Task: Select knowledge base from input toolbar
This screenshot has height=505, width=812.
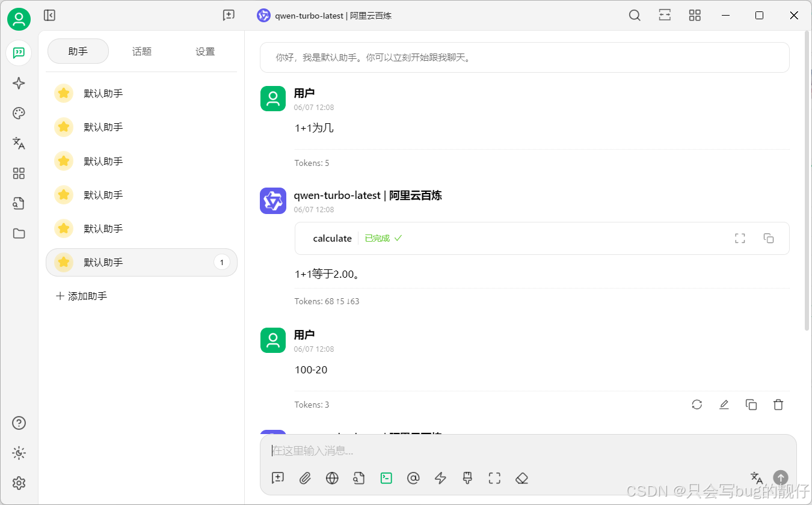Action: (x=359, y=478)
